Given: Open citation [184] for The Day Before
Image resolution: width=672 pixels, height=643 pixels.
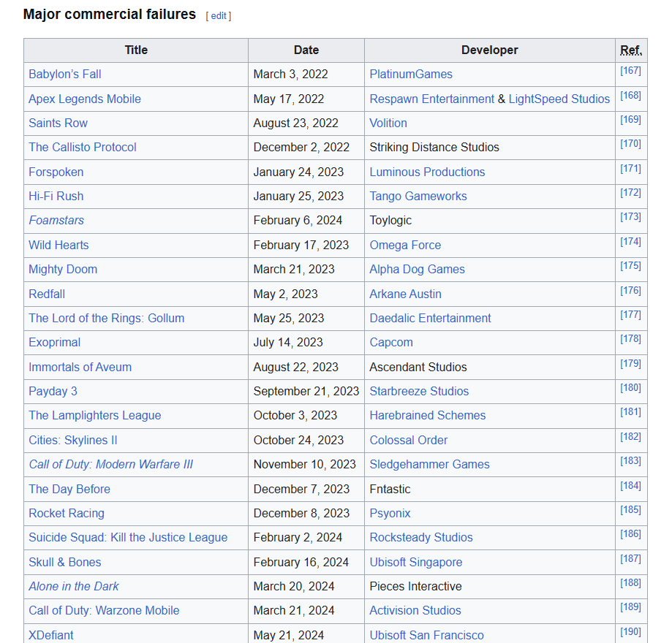Looking at the screenshot, I should 630,485.
